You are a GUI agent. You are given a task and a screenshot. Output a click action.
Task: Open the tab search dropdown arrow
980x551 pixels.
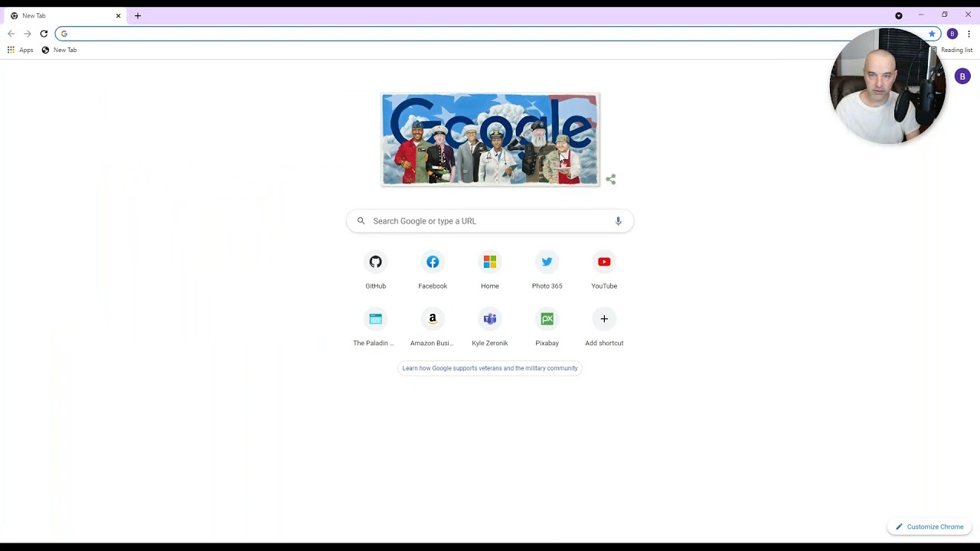899,15
